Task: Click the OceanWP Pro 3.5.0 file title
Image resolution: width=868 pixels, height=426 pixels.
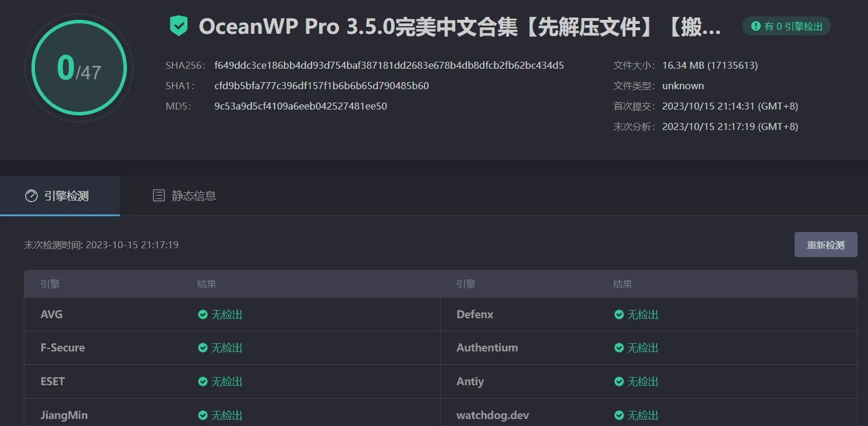Action: pos(460,27)
